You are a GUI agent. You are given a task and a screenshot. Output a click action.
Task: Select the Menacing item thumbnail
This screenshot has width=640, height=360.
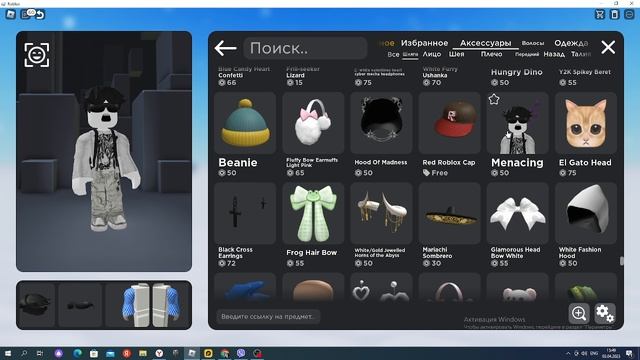click(x=518, y=123)
